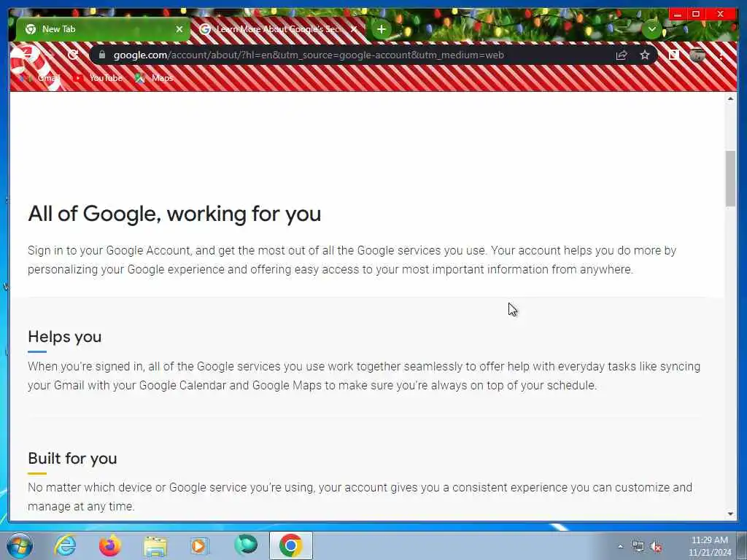This screenshot has width=747, height=560.
Task: Click the 'Sign in to your Google Account' paragraph
Action: [x=352, y=260]
